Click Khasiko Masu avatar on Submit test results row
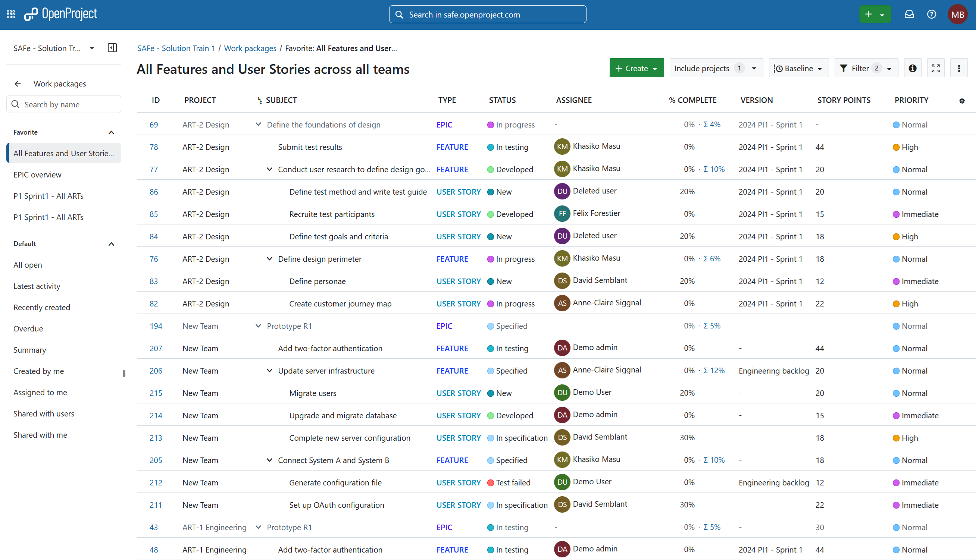 pos(562,147)
